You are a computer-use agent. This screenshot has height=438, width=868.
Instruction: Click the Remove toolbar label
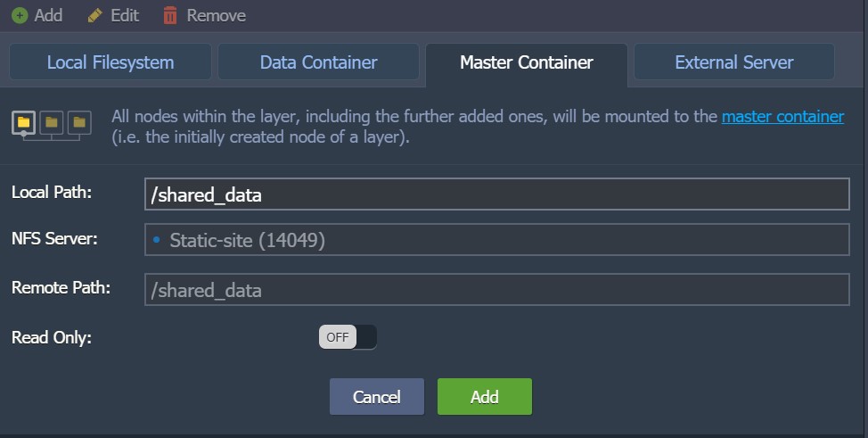[x=216, y=15]
